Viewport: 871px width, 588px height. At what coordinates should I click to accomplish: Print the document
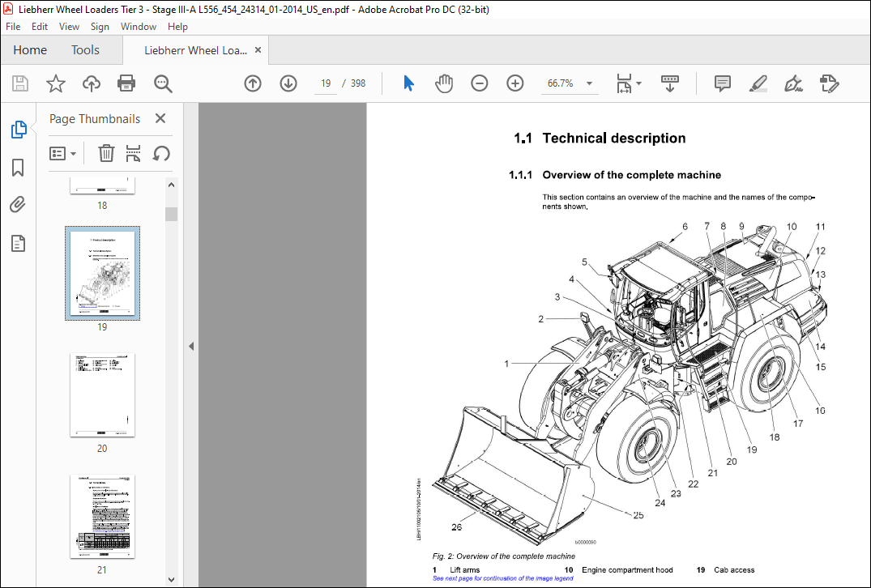tap(126, 84)
